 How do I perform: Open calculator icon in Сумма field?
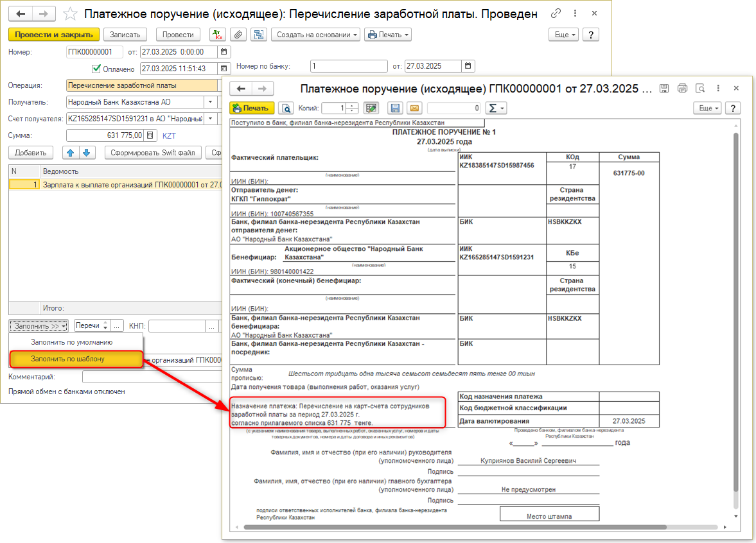150,135
